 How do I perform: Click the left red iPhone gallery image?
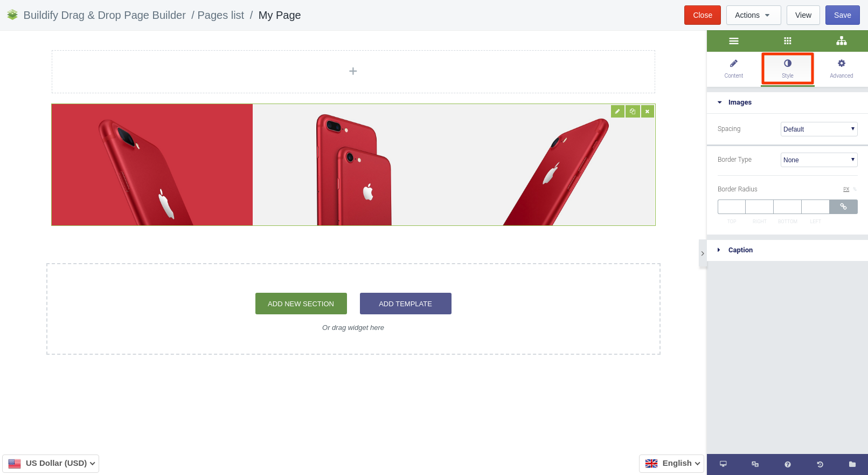pyautogui.click(x=152, y=165)
